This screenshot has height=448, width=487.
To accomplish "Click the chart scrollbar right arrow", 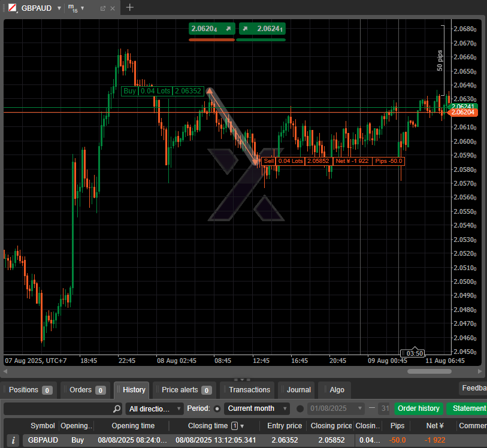I will (x=480, y=371).
